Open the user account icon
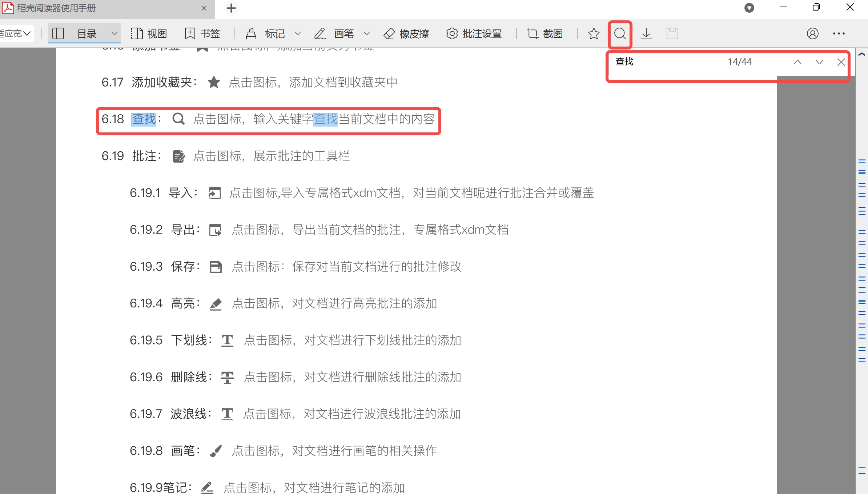The image size is (868, 494). coord(812,34)
